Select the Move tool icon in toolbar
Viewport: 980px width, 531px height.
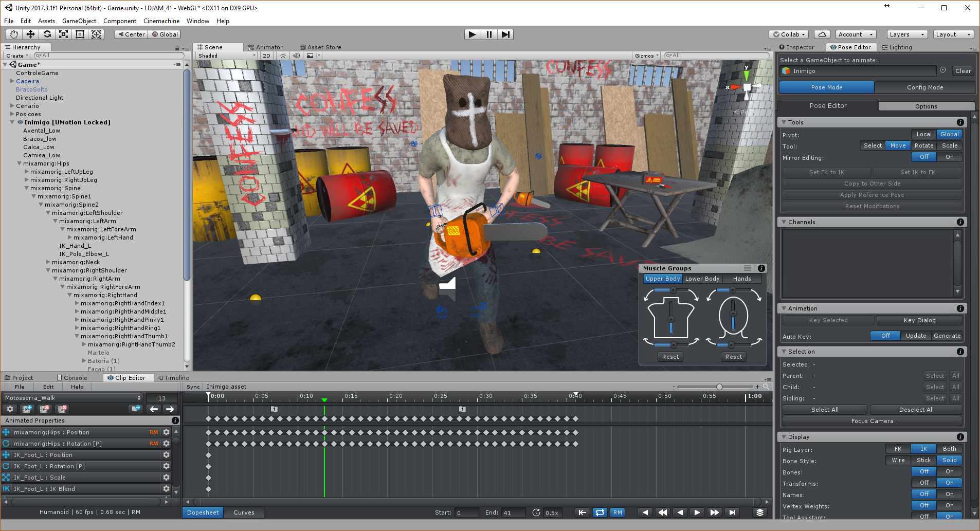coord(30,34)
